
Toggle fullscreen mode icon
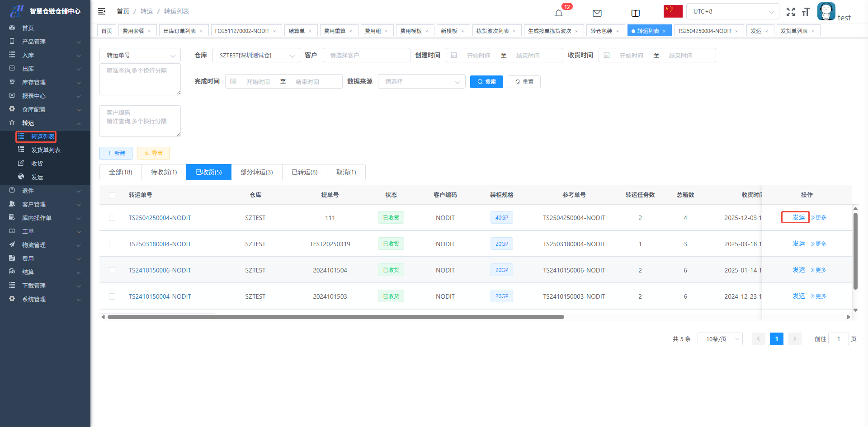(x=790, y=12)
